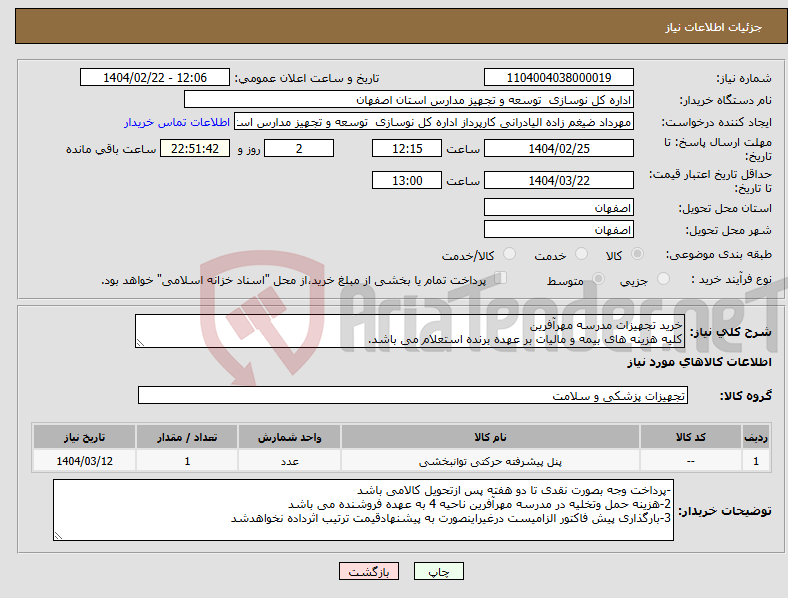Click the ایجاد کننده درخواست field

point(434,122)
